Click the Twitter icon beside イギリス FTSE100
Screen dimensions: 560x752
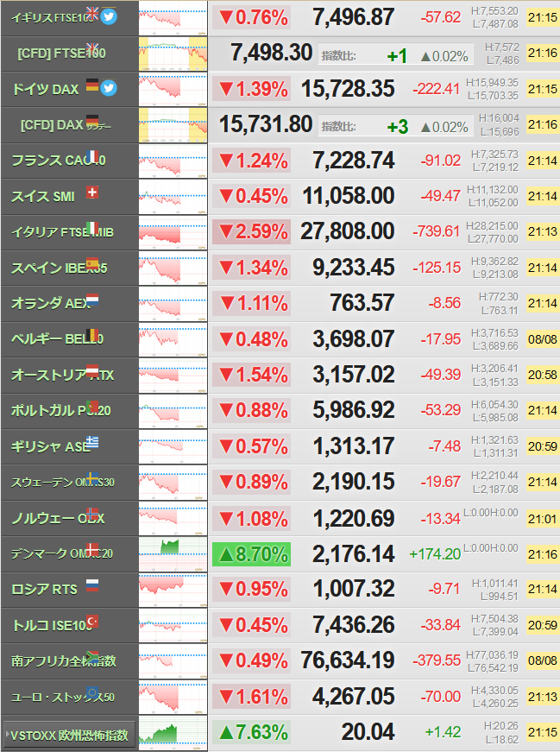(x=109, y=16)
